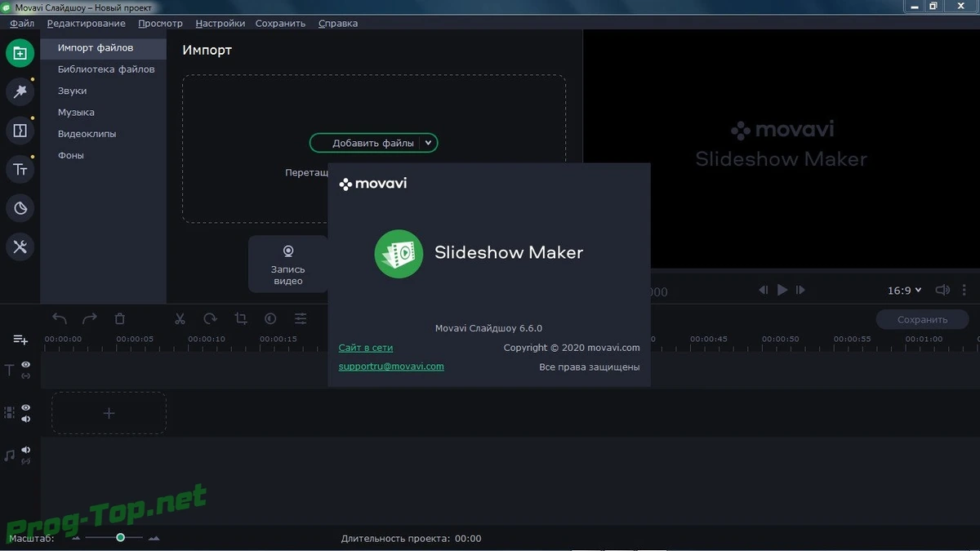This screenshot has width=980, height=551.
Task: Open the transitions tab in sidebar
Action: coord(20,131)
